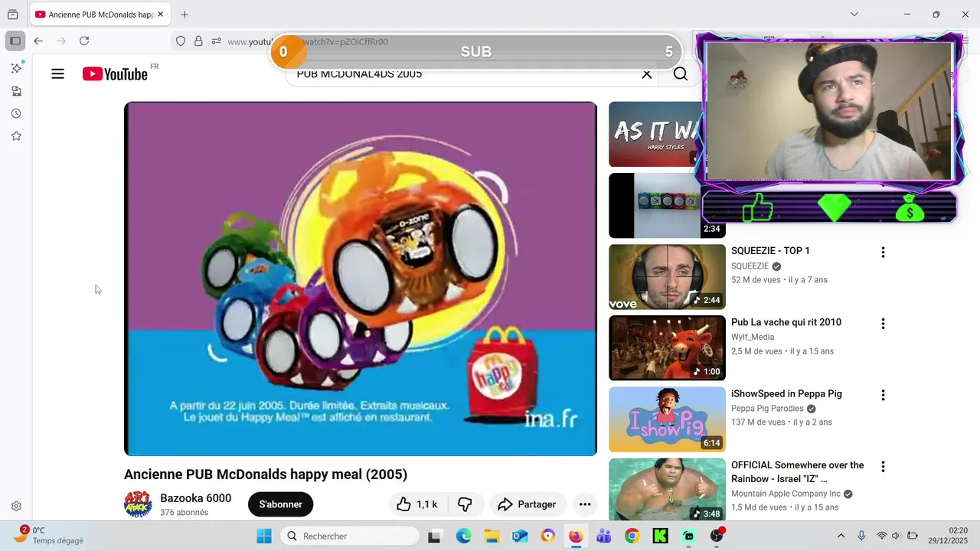Expand the list all tabs dropdown
Viewport: 980px width, 551px height.
pyautogui.click(x=854, y=15)
